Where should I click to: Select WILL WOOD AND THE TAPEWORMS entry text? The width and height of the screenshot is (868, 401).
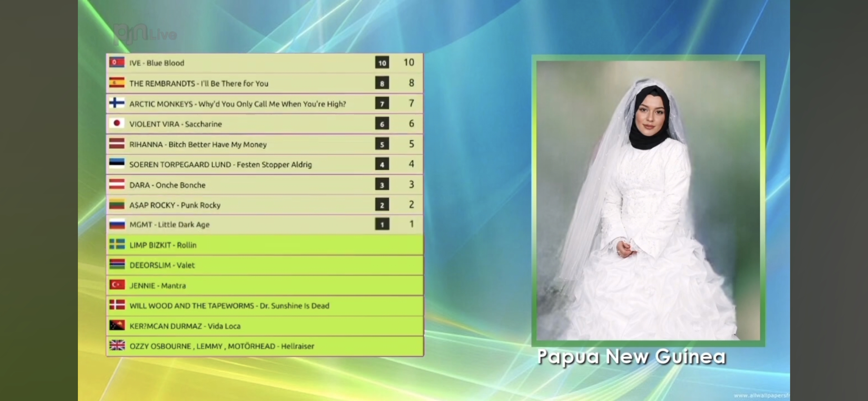click(x=229, y=306)
